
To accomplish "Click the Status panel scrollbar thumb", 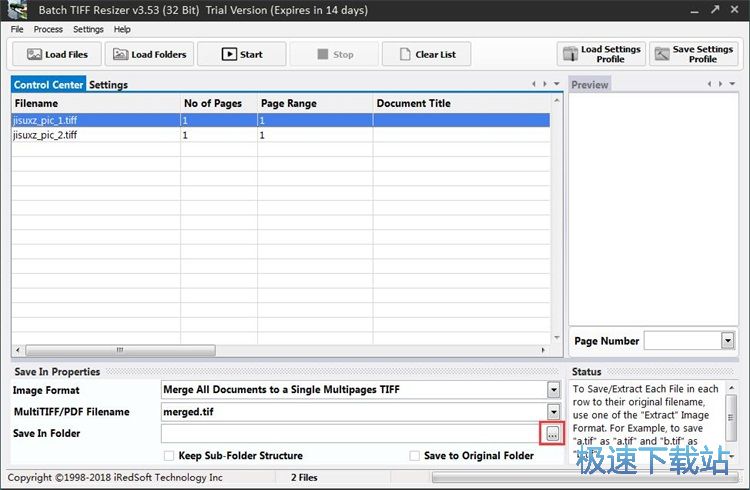I will (730, 417).
